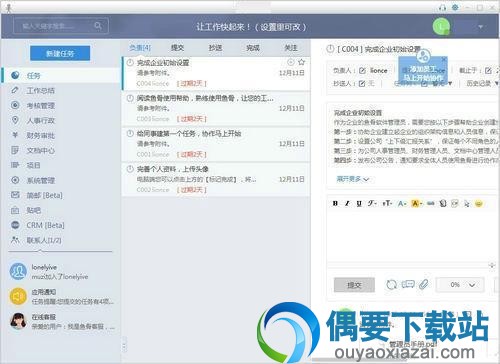Click the 贴吧 sidebar icon
The height and width of the screenshot is (364, 500).
15,210
